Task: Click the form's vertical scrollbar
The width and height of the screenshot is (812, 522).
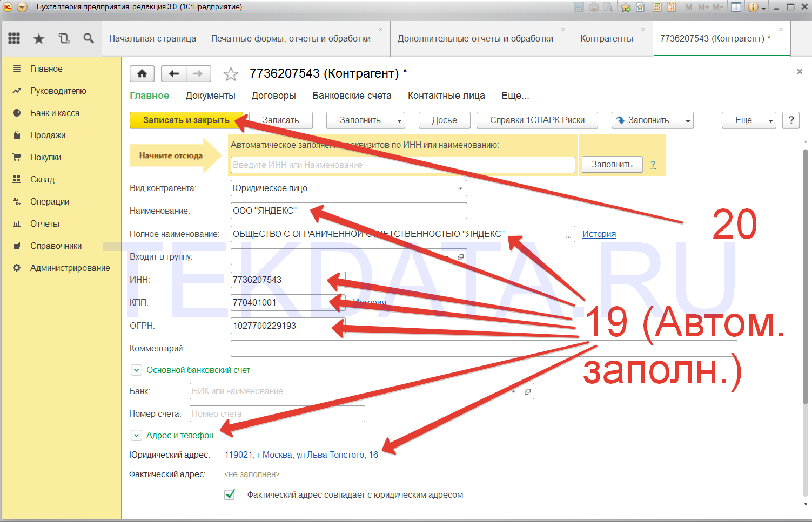Action: click(x=806, y=275)
